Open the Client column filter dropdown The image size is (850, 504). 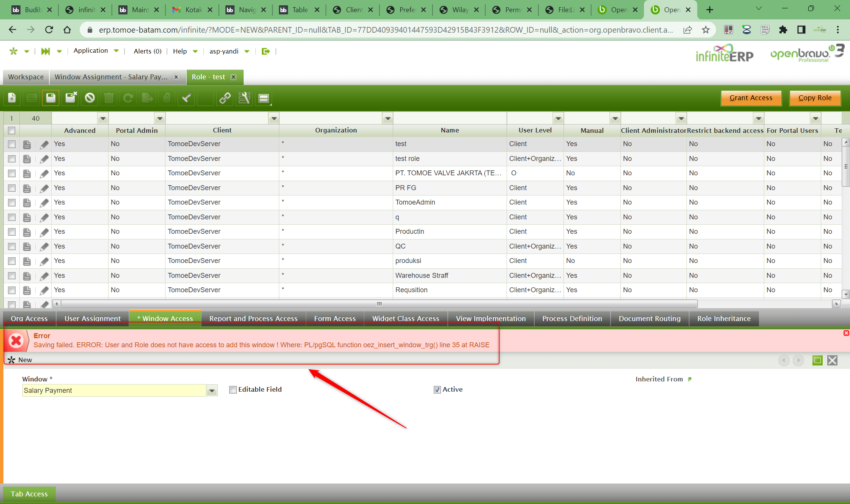tap(274, 119)
